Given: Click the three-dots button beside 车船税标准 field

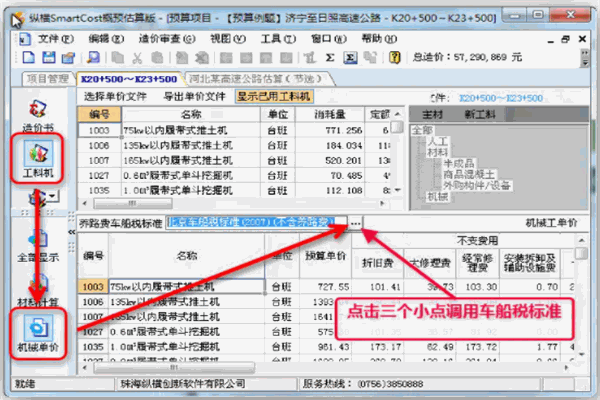Looking at the screenshot, I should 355,223.
